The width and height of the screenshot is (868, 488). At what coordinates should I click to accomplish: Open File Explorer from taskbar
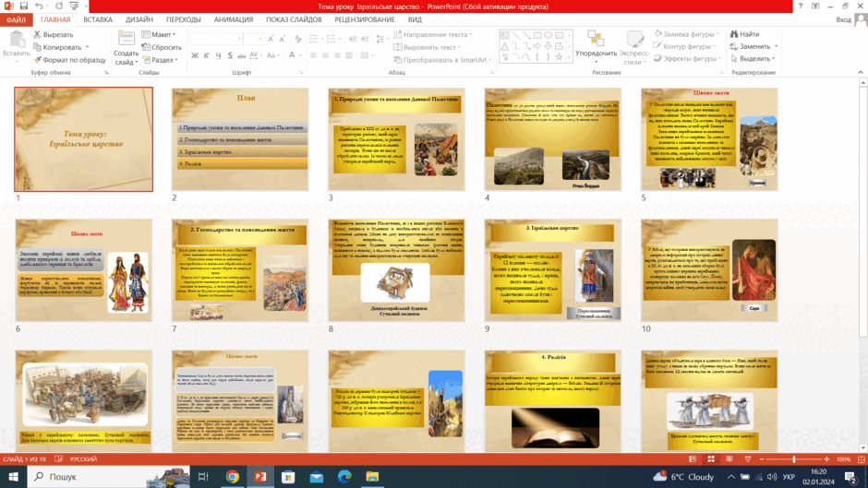click(372, 476)
